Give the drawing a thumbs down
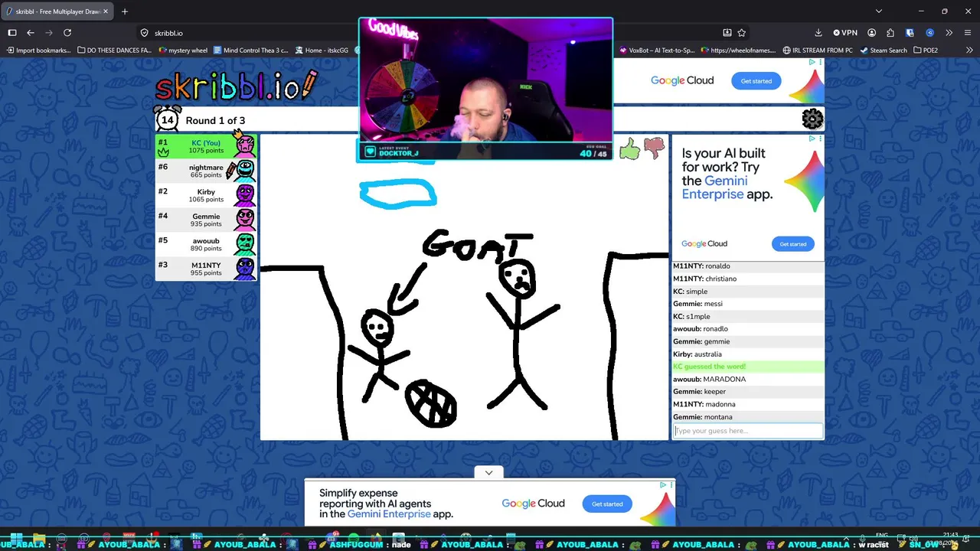This screenshot has height=551, width=980. 654,148
